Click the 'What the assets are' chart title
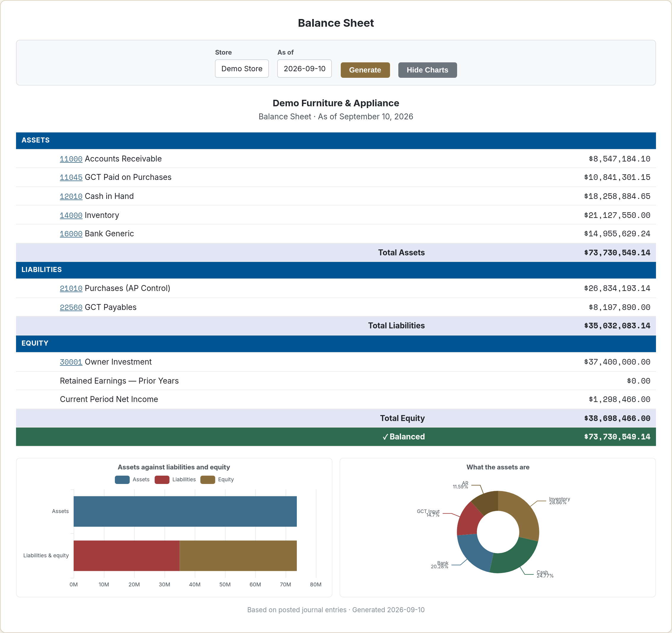 (x=498, y=467)
